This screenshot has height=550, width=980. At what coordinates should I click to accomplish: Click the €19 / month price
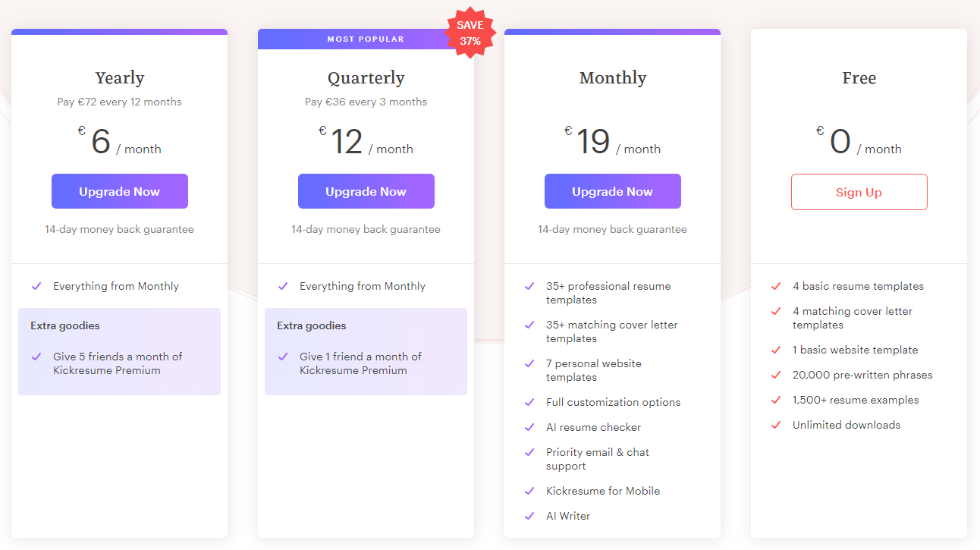tap(612, 143)
